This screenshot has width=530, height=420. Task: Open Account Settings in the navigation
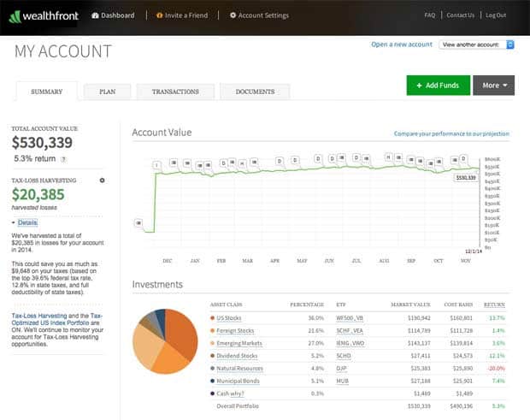pos(263,15)
